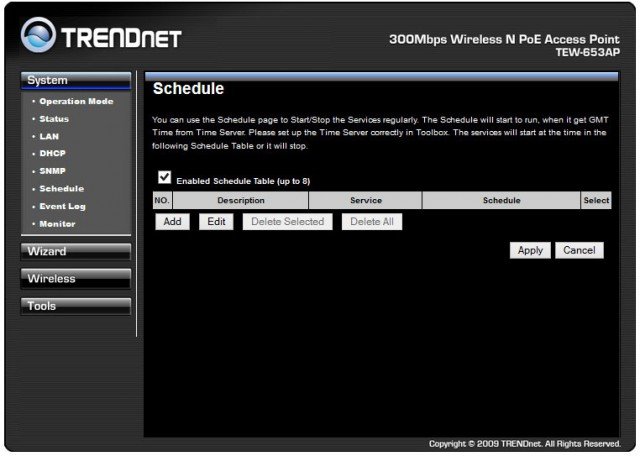
Task: Select LAN in the sidebar
Action: pyautogui.click(x=49, y=136)
